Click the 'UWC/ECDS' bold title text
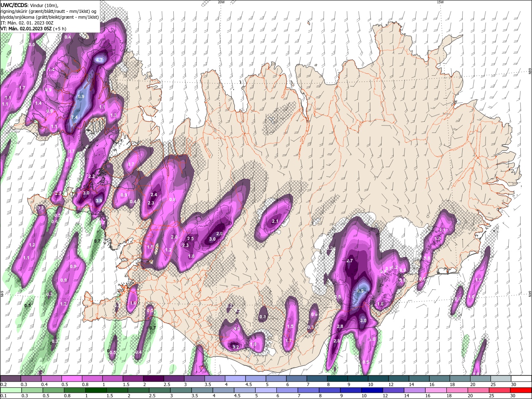The height and width of the screenshot is (399, 532). pyautogui.click(x=15, y=5)
